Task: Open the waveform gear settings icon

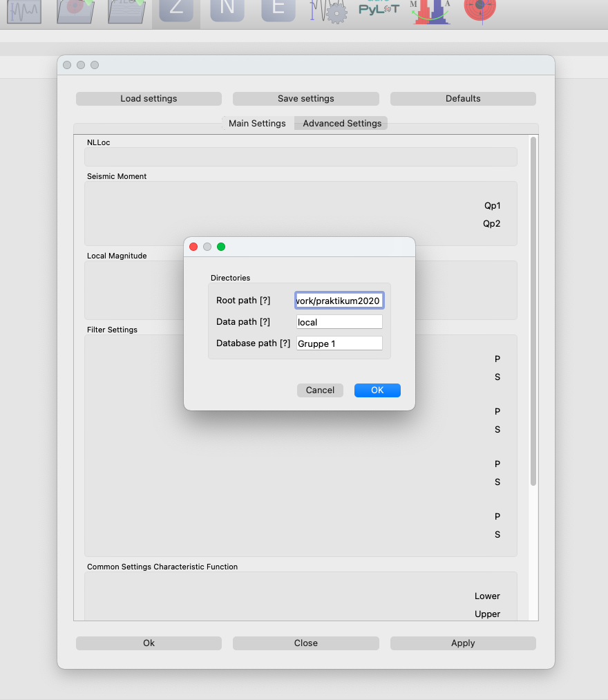Action: pos(328,10)
